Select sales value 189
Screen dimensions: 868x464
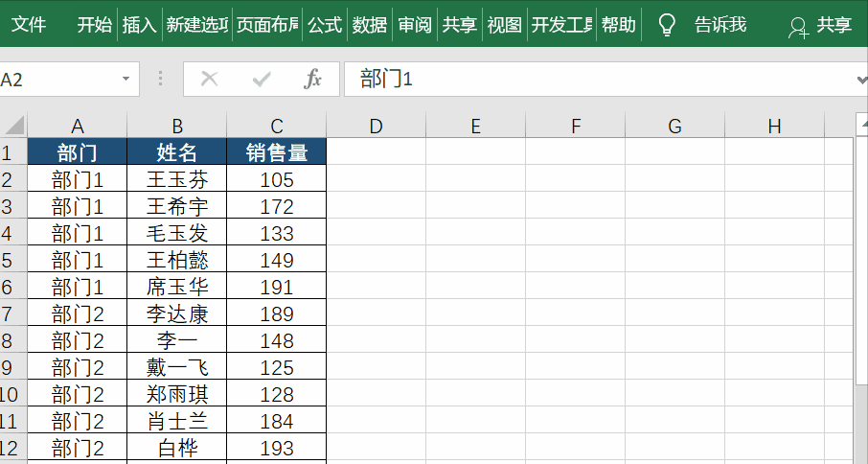point(277,313)
